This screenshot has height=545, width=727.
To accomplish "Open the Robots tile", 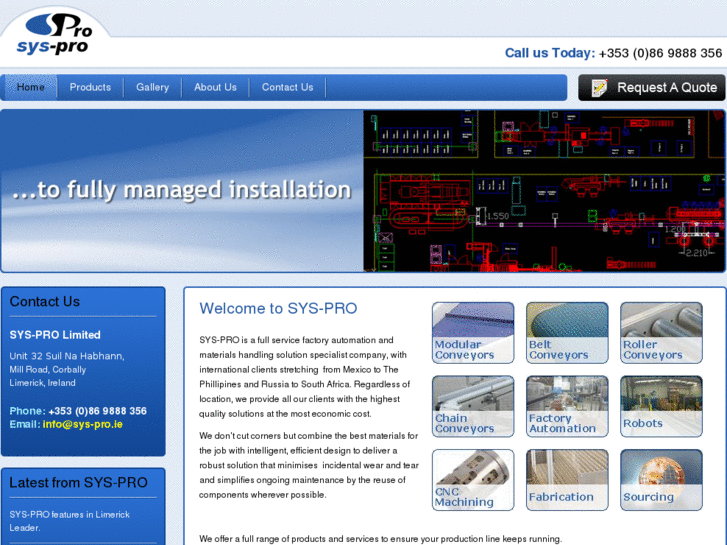I will tap(661, 406).
